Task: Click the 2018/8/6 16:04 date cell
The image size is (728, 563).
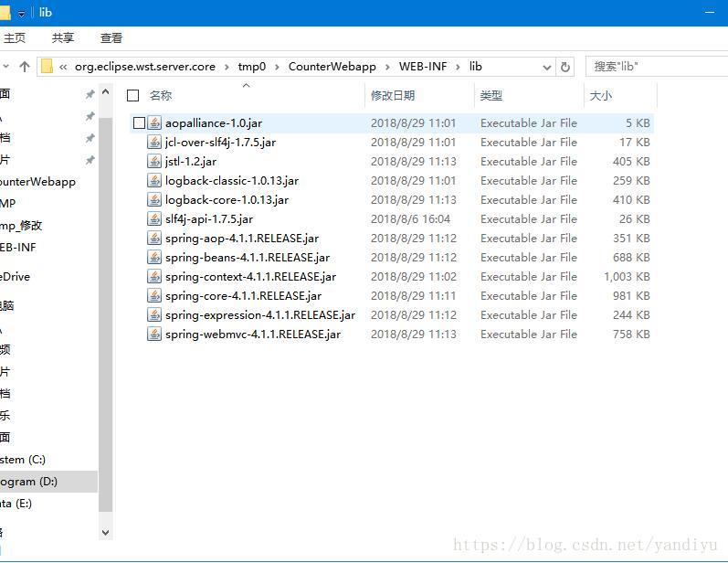Action: point(410,219)
